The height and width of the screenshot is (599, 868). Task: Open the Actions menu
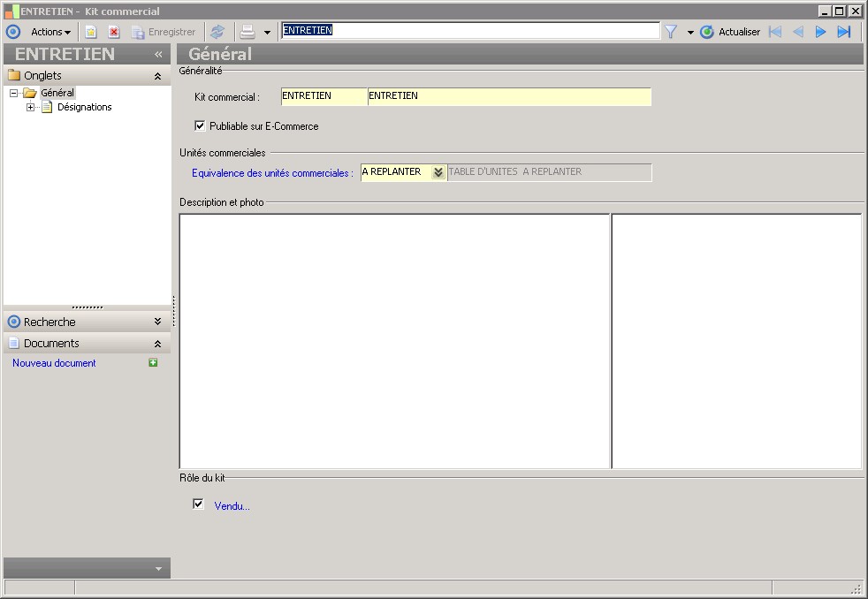(50, 32)
